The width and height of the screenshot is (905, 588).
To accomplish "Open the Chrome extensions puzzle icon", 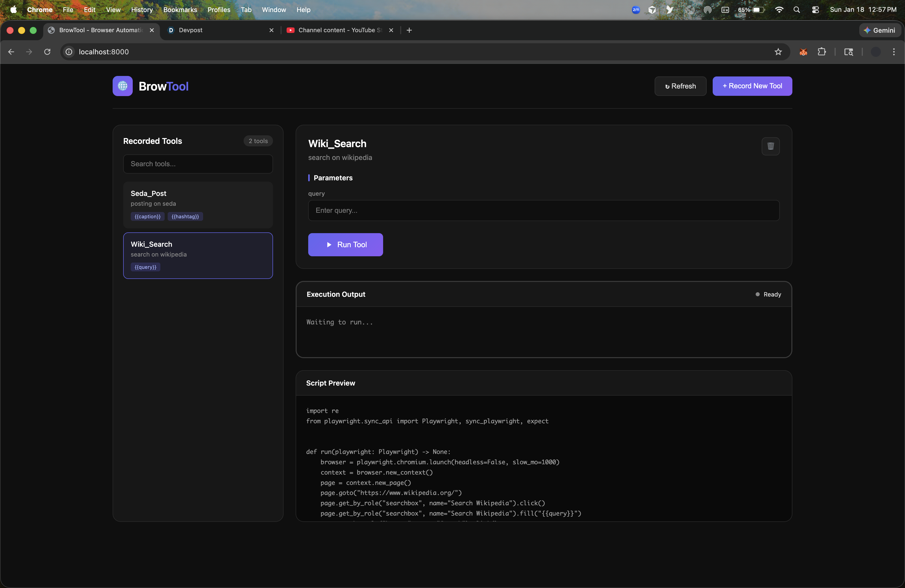I will 821,52.
